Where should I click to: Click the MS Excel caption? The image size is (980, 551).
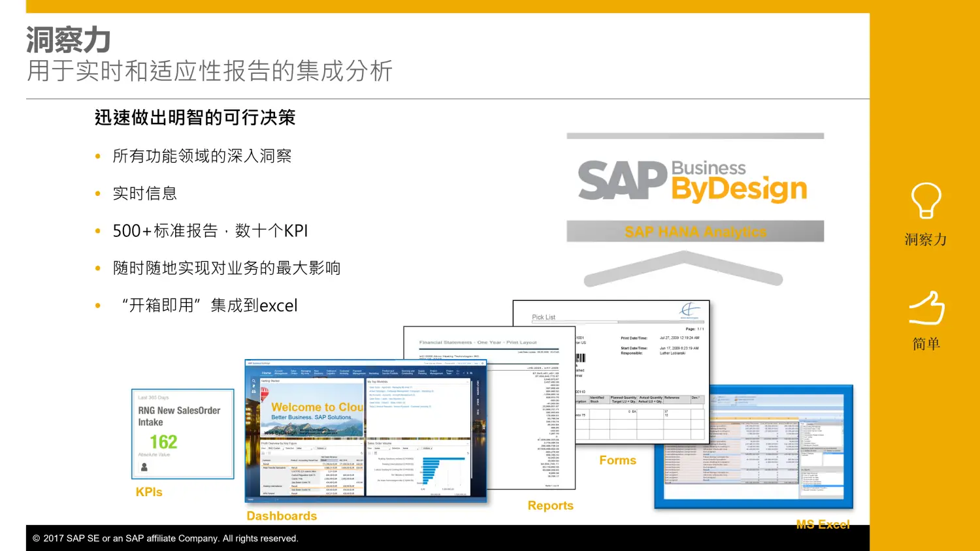[823, 524]
